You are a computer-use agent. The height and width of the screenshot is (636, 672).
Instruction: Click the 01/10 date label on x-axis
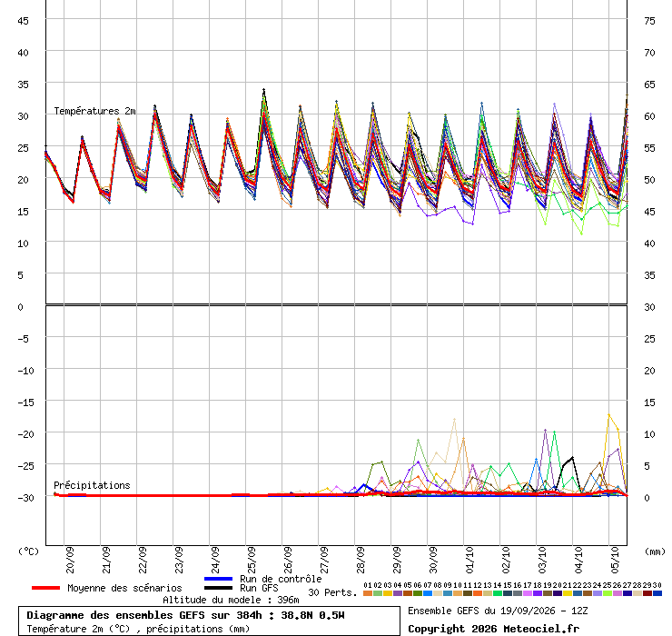pyautogui.click(x=469, y=560)
